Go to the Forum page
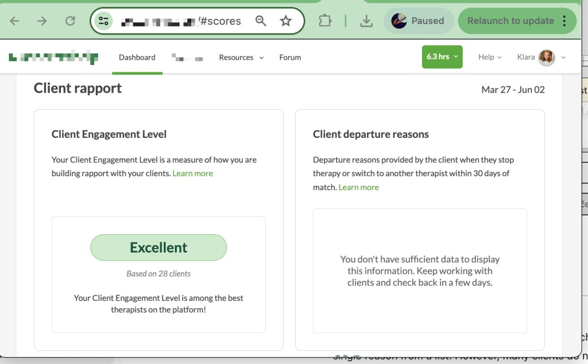Screen dimensions: 588x364 coord(290,57)
